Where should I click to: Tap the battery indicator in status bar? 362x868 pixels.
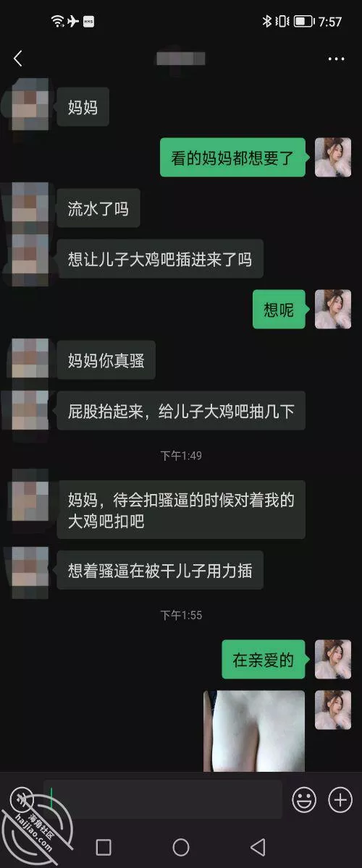(x=303, y=22)
